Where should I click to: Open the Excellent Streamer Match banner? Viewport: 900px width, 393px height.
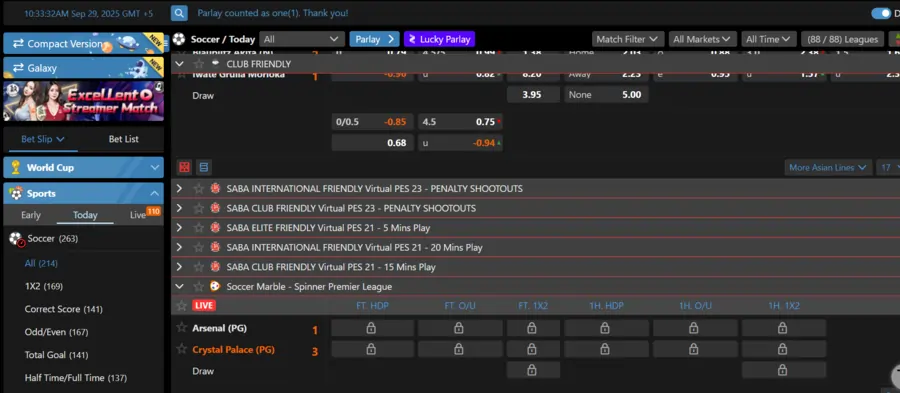[83, 101]
